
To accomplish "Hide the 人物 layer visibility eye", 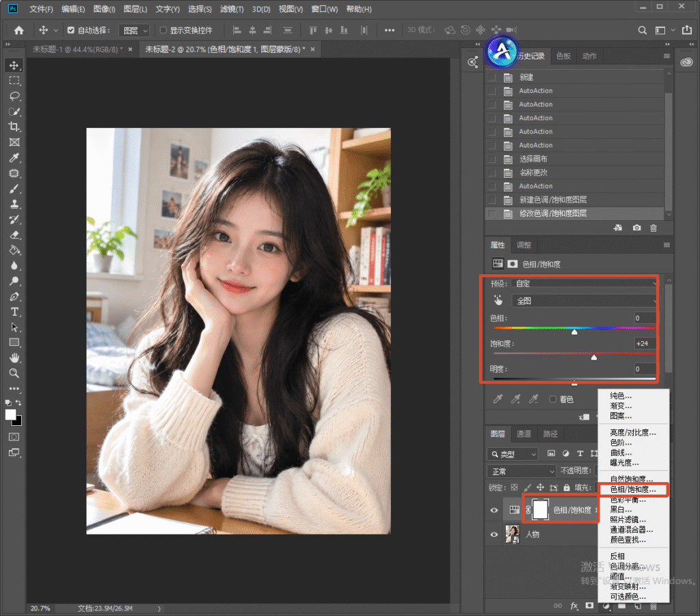I will tap(494, 535).
